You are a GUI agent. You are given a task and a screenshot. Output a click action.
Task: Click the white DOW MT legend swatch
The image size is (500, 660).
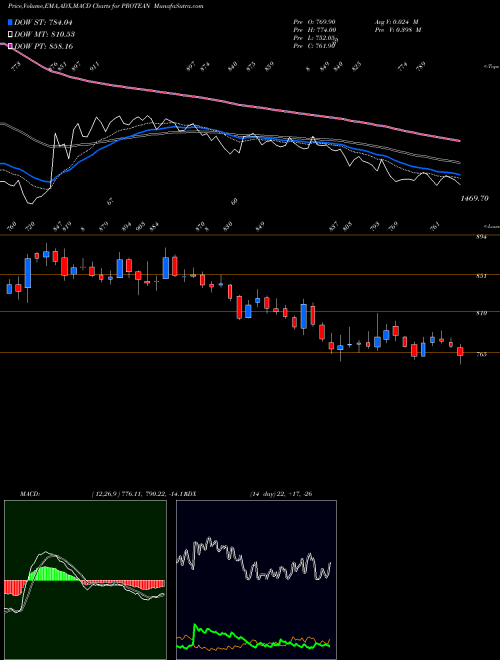[10, 34]
